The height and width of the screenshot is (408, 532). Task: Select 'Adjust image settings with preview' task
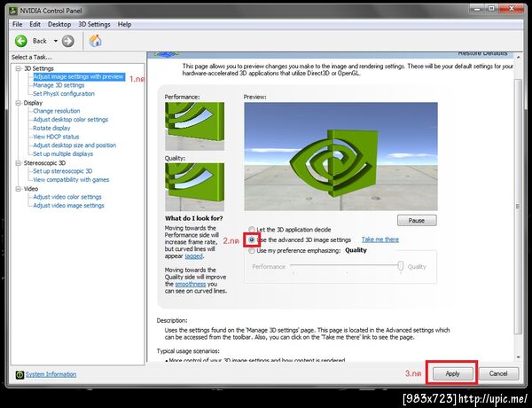tap(79, 76)
